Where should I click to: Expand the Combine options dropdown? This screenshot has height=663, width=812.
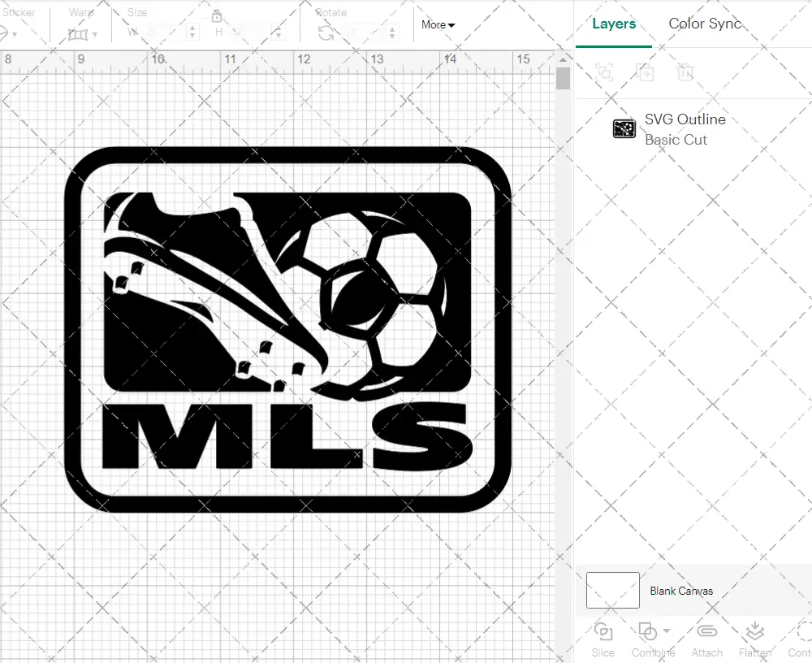click(667, 632)
